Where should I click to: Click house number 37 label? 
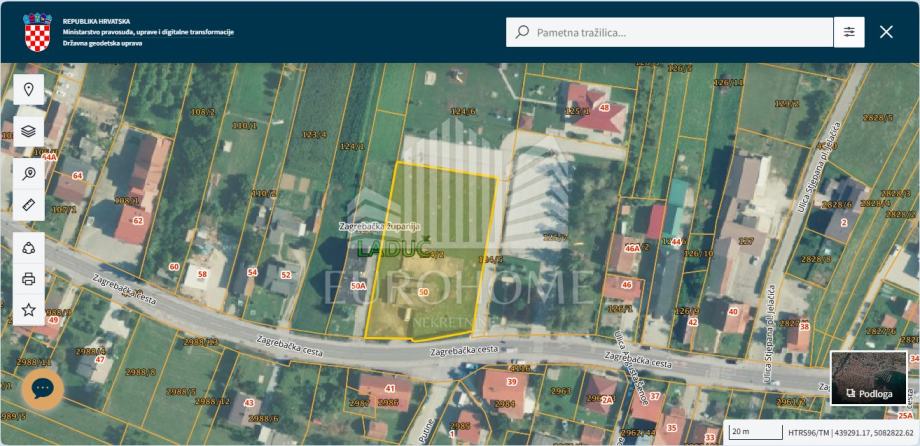coord(655,396)
